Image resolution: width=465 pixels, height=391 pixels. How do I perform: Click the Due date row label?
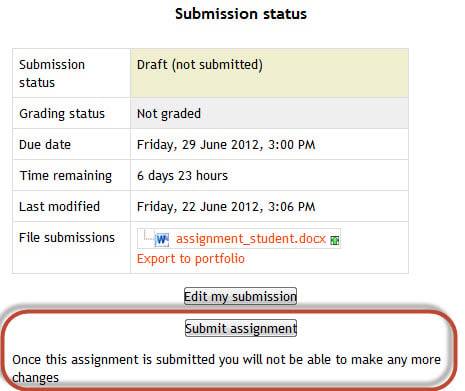click(x=45, y=145)
